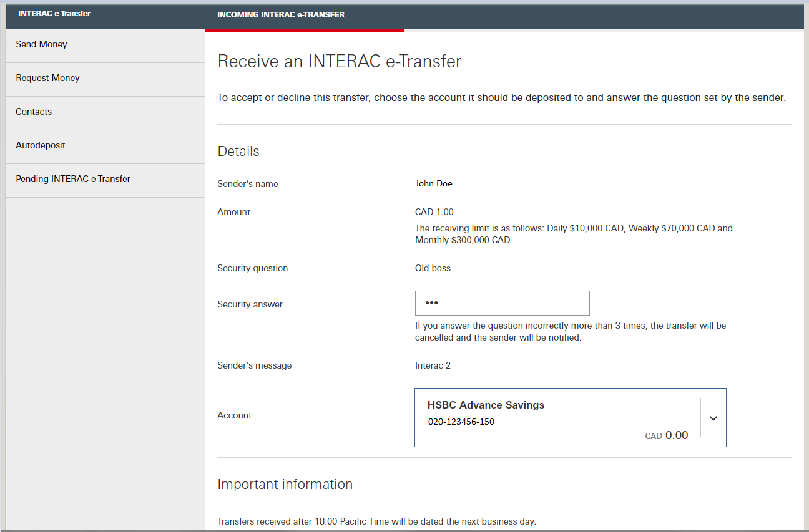Click the Details section heading
The width and height of the screenshot is (809, 532).
[238, 152]
